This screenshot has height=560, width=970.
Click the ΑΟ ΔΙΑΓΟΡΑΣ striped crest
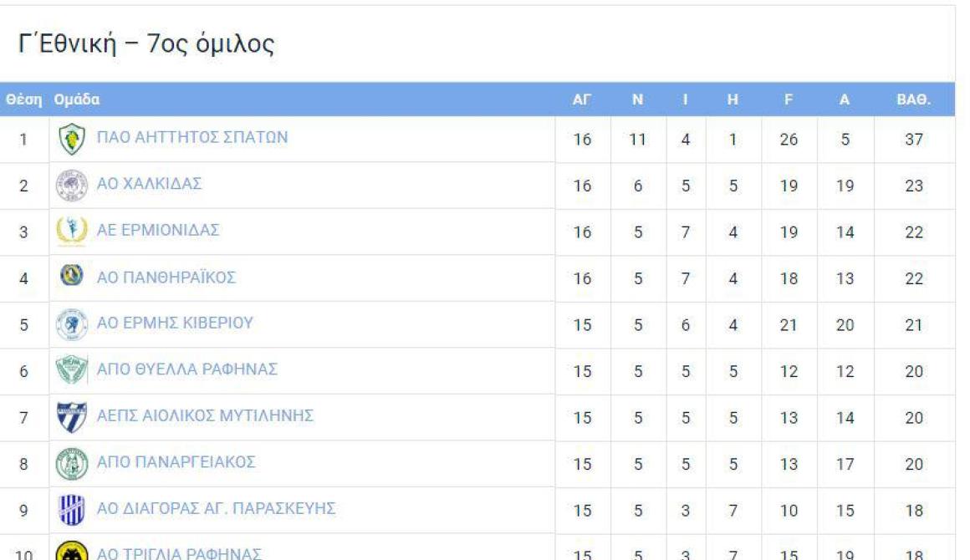point(72,510)
